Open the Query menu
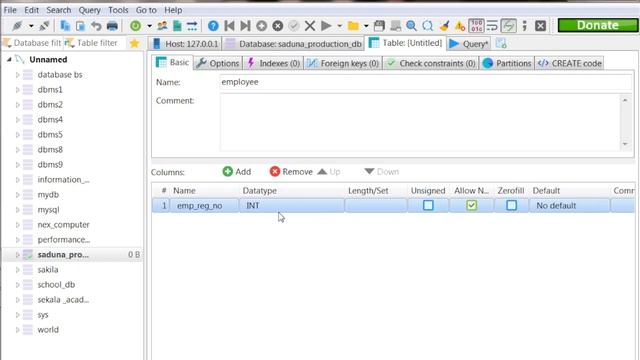The width and height of the screenshot is (640, 360). pyautogui.click(x=89, y=10)
